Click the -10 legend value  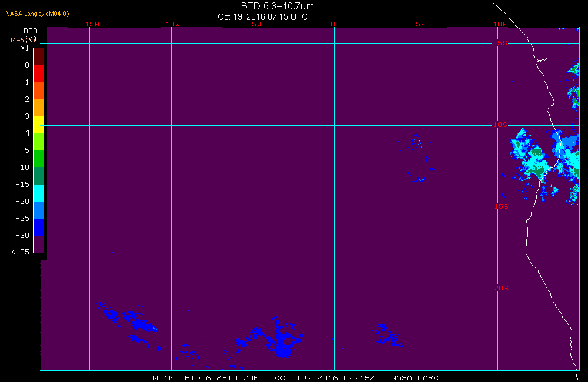tap(22, 167)
